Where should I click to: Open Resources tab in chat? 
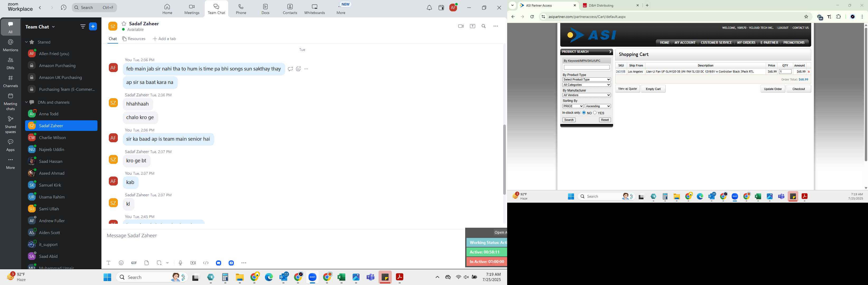click(134, 39)
